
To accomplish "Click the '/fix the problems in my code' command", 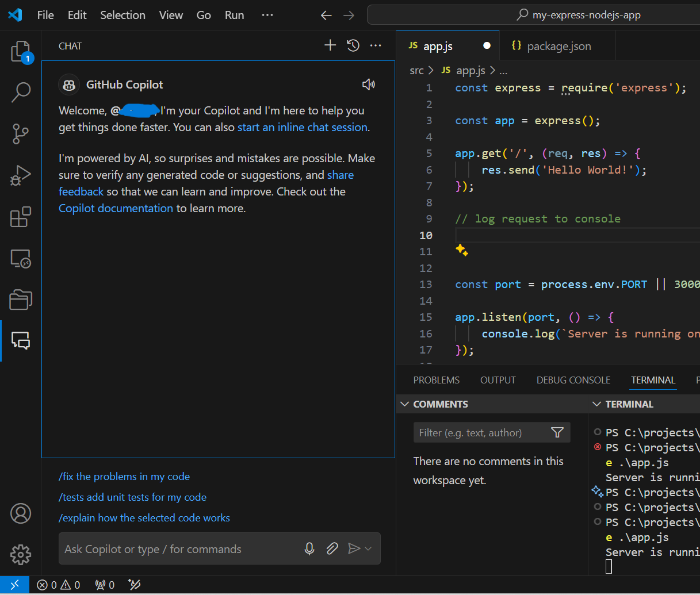I will pyautogui.click(x=124, y=477).
